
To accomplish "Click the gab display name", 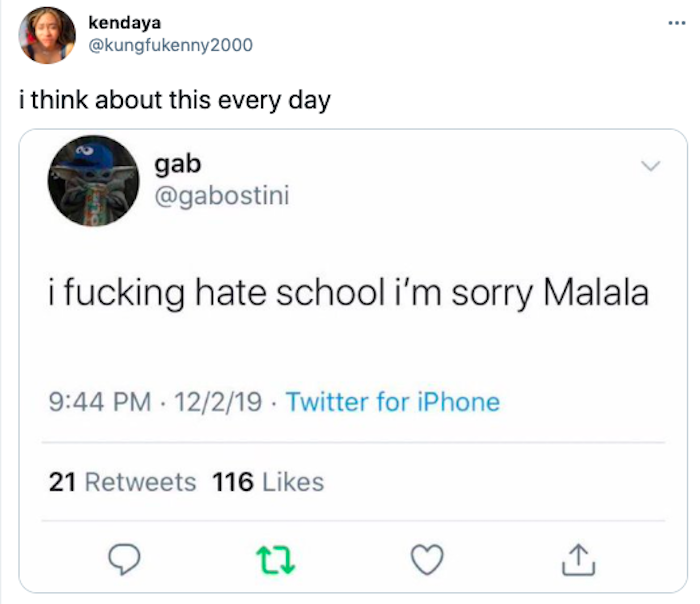I will pyautogui.click(x=178, y=165).
